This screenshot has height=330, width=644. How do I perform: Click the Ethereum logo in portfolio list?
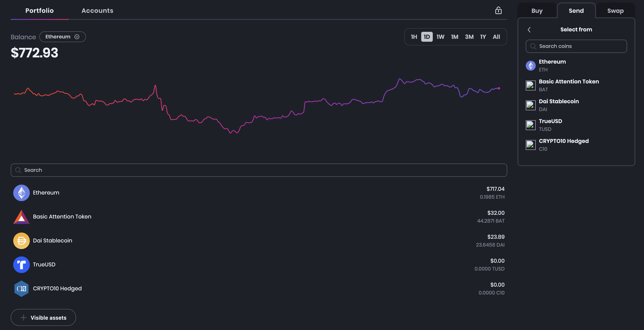[21, 193]
